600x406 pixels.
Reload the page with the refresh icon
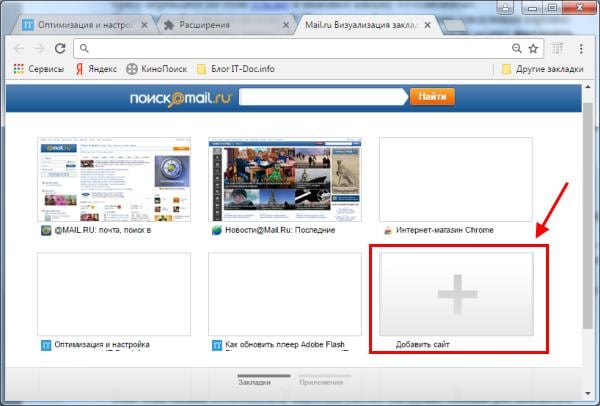tap(60, 48)
